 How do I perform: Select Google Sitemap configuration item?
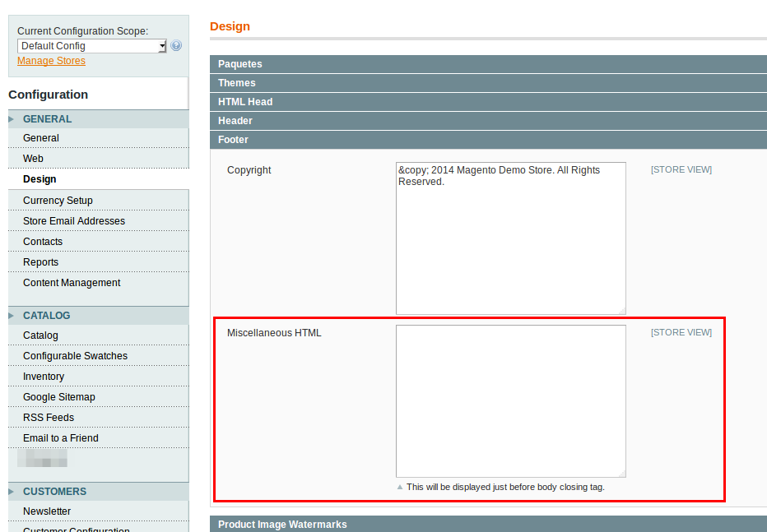(x=59, y=397)
